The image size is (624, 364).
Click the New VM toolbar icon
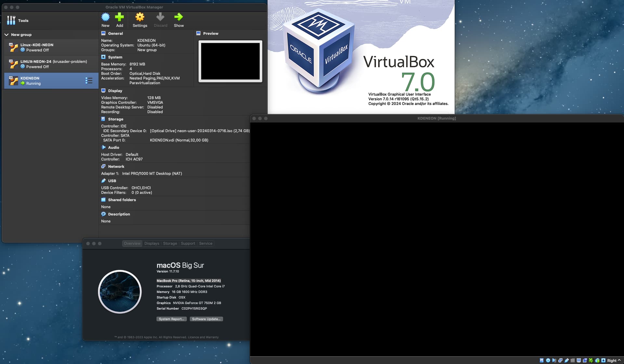[105, 17]
